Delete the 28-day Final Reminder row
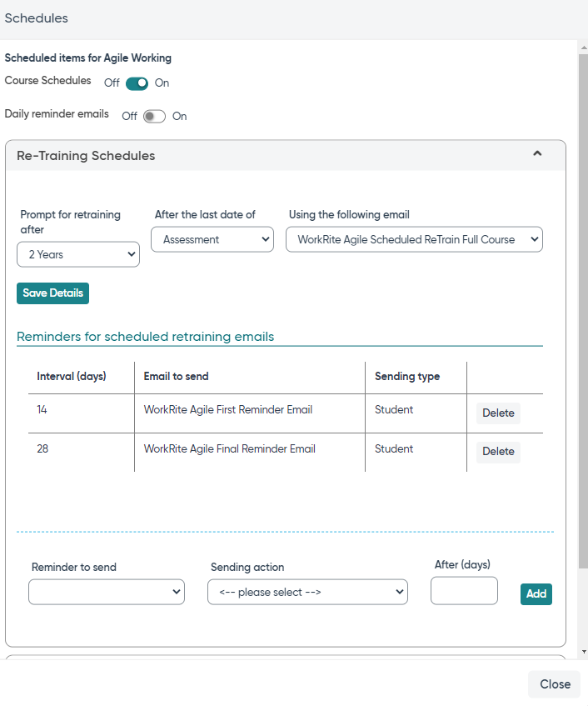This screenshot has height=706, width=588. click(498, 452)
